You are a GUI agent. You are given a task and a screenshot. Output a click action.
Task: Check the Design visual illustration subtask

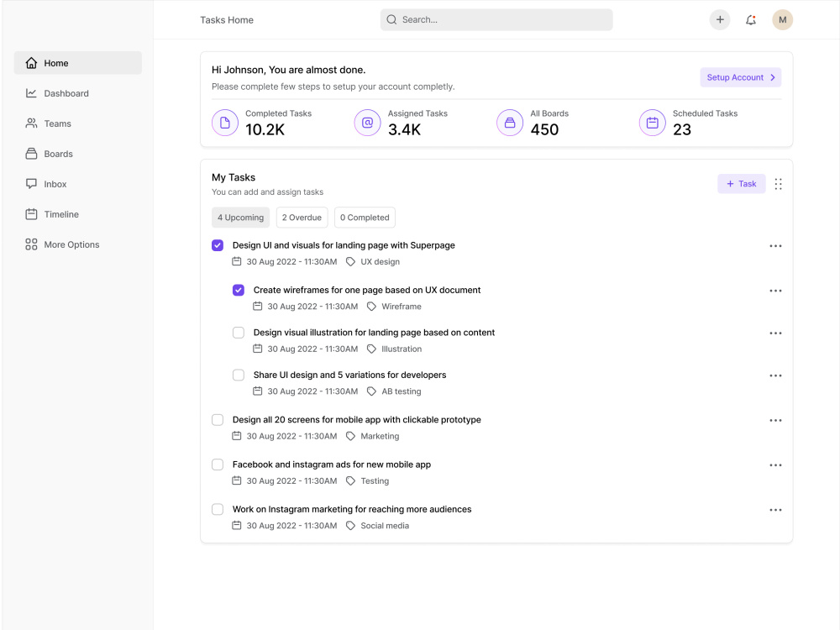[x=239, y=333]
